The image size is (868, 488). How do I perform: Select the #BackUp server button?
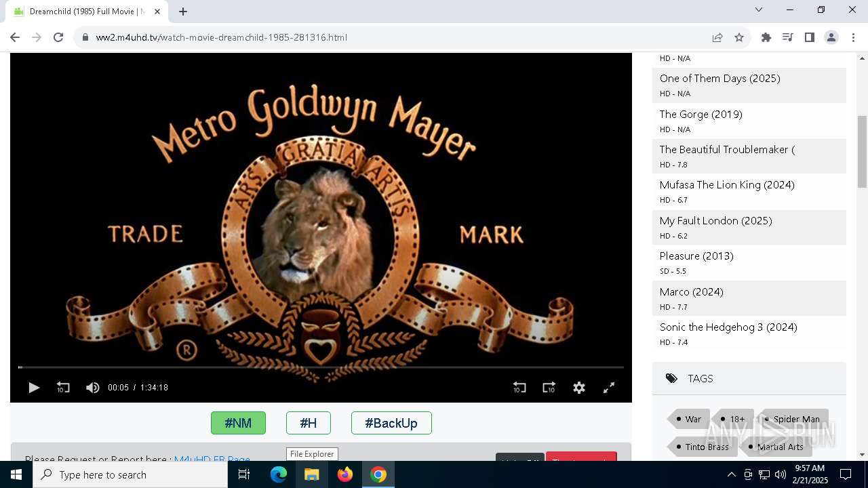(391, 423)
